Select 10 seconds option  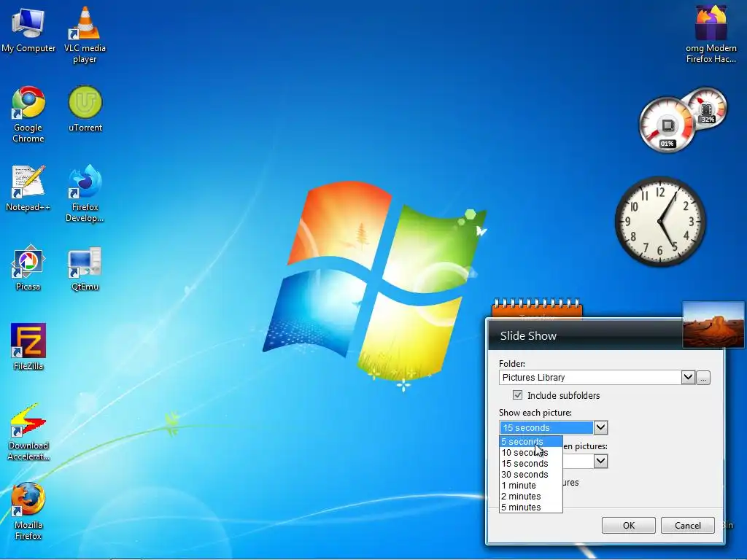click(x=531, y=452)
